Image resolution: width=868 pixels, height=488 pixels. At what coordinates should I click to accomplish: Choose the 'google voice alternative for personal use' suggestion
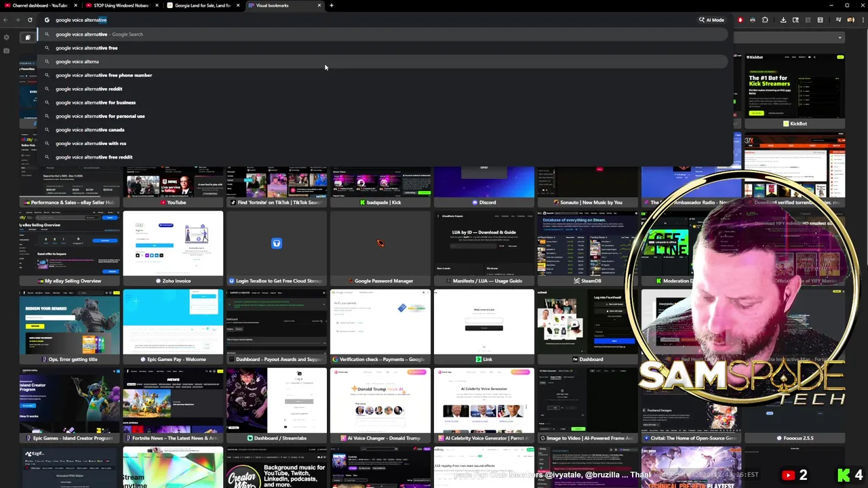tap(383, 116)
